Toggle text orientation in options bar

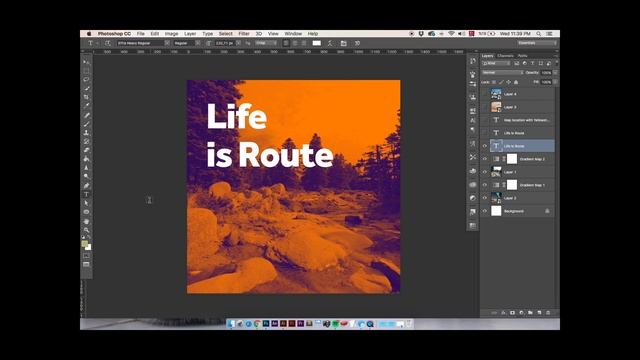(x=107, y=43)
